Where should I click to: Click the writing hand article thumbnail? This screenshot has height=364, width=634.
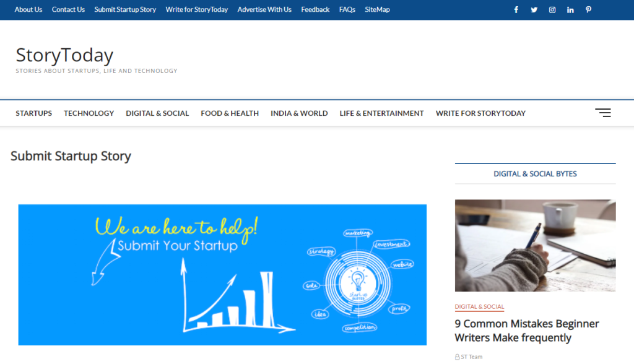pyautogui.click(x=535, y=245)
